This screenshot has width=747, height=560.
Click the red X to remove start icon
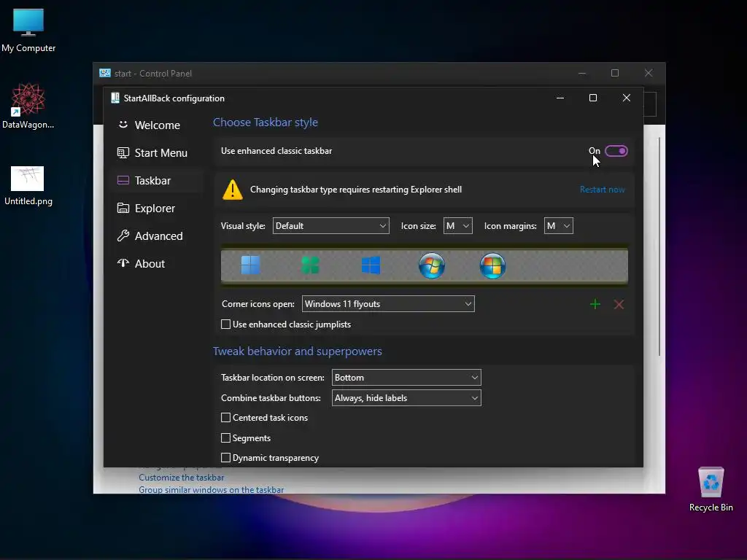619,304
